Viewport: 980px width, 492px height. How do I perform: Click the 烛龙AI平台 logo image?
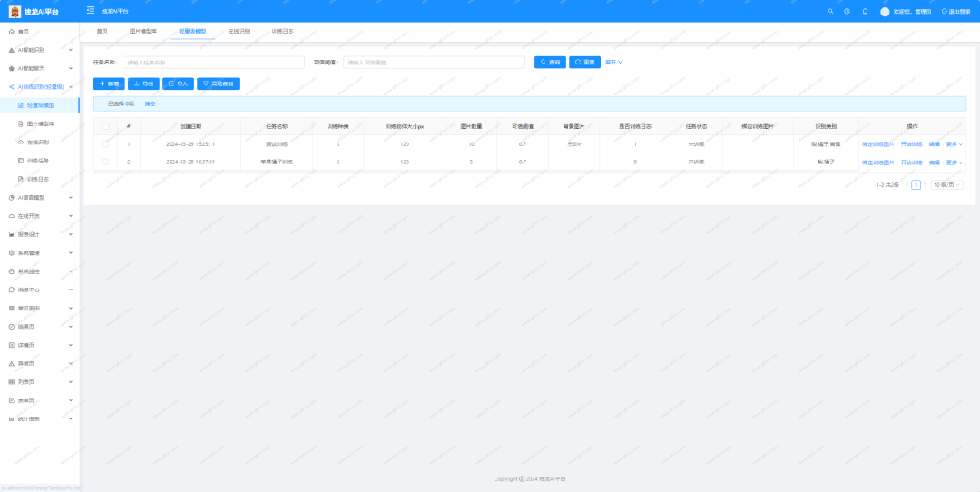tap(15, 11)
